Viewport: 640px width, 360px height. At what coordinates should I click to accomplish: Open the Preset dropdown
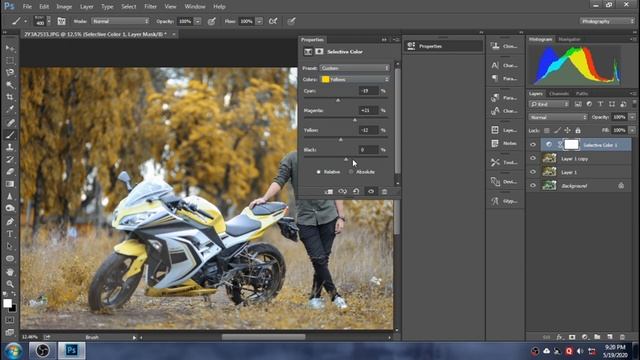point(355,68)
